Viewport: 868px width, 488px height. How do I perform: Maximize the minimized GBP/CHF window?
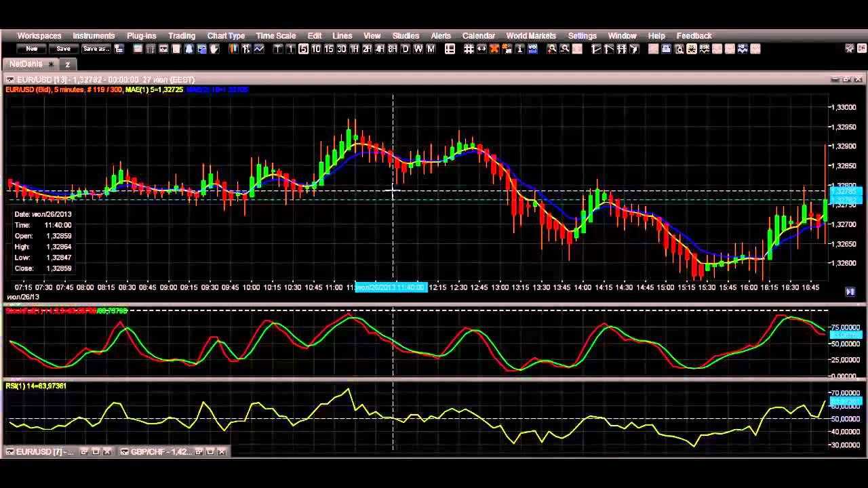[210, 451]
